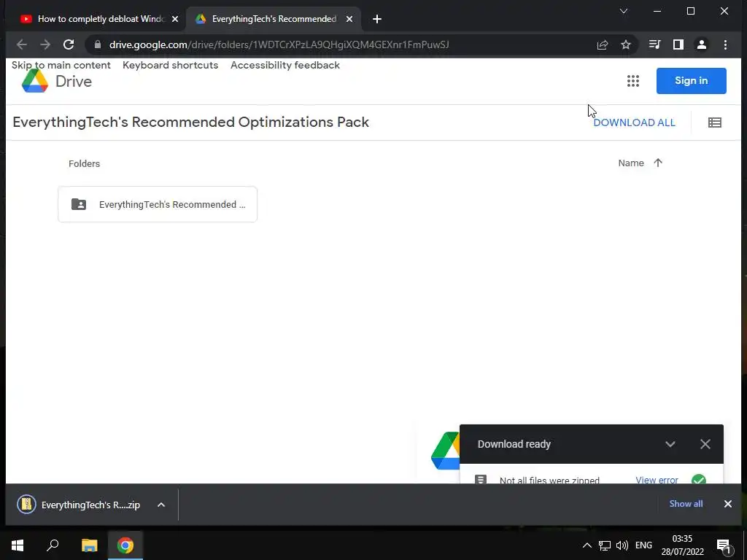Bookmark this page with the star icon
The height and width of the screenshot is (560, 747).
click(625, 44)
